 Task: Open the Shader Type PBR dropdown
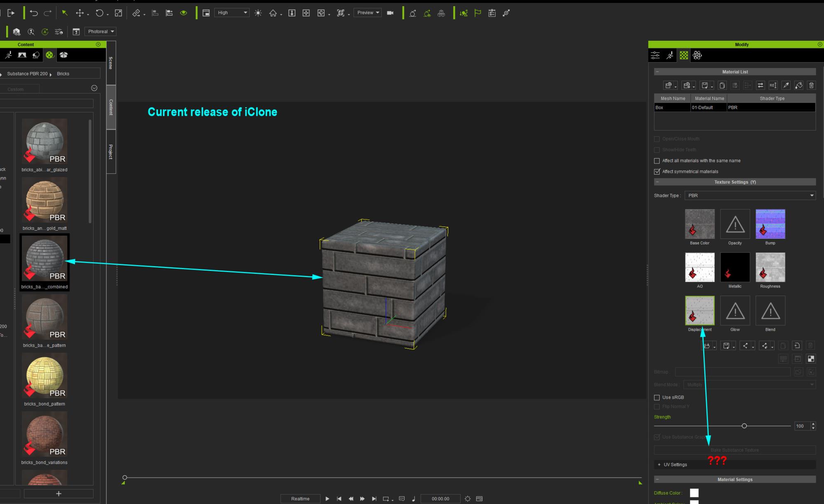tap(750, 196)
